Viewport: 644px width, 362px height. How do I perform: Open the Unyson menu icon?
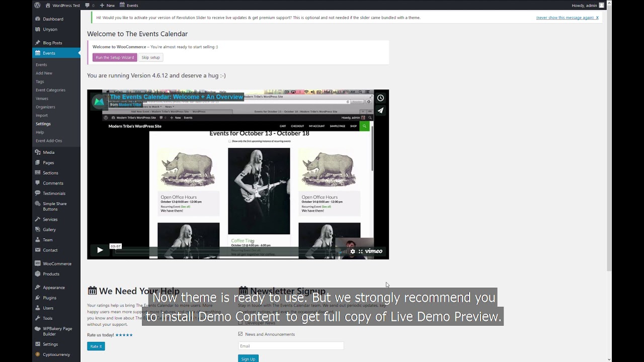pos(38,29)
